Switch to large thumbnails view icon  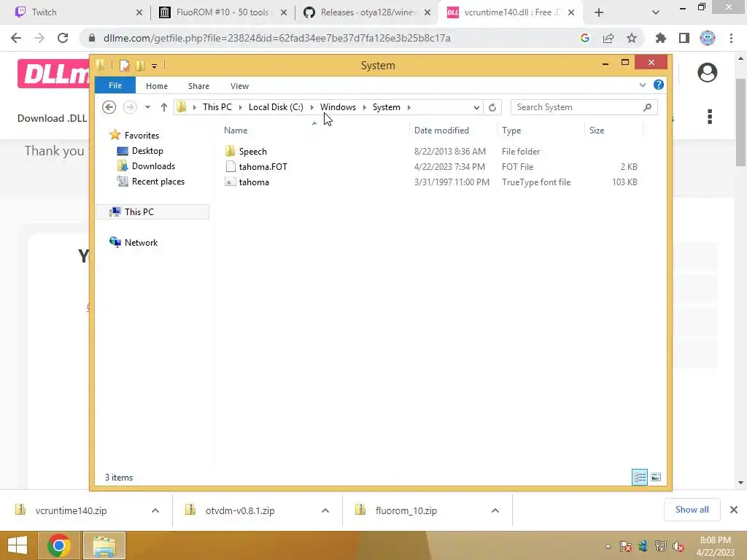click(x=656, y=477)
